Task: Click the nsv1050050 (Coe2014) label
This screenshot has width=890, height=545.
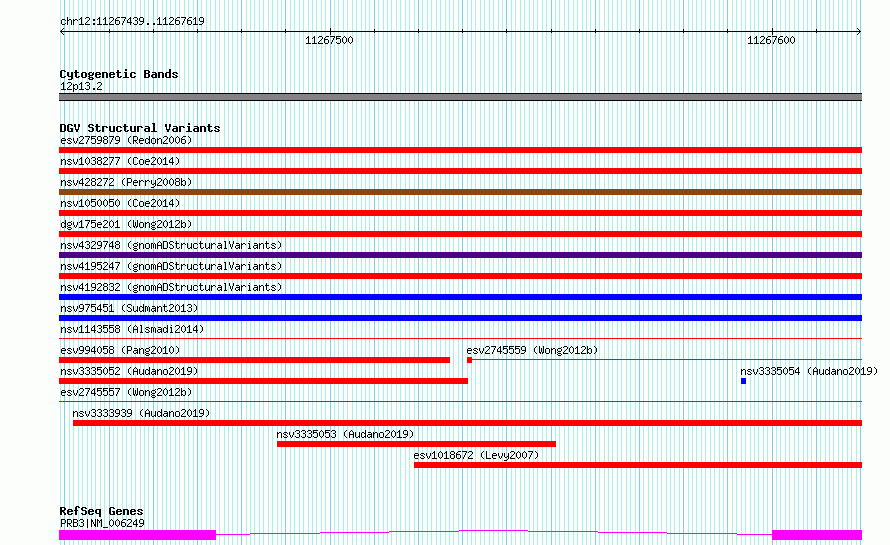Action: point(120,203)
